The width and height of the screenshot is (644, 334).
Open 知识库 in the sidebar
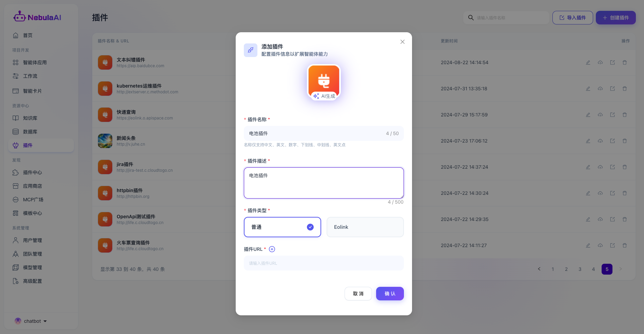coord(30,118)
